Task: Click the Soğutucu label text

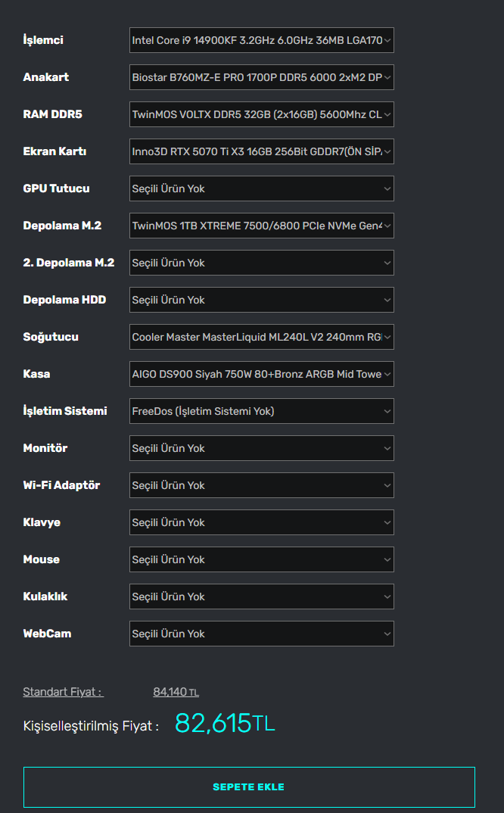Action: (x=51, y=337)
